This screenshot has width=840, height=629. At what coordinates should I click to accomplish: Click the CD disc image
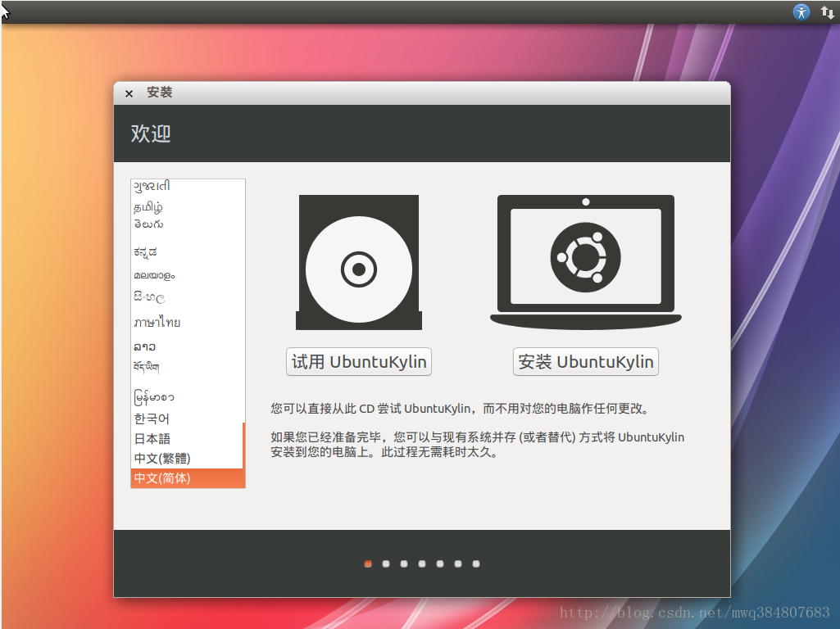(359, 262)
